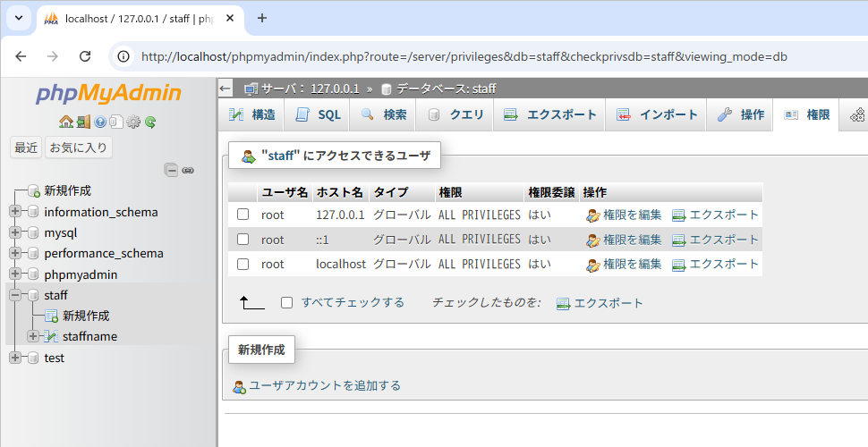Click 新規作成 at top of tree
This screenshot has height=447, width=868.
click(67, 190)
